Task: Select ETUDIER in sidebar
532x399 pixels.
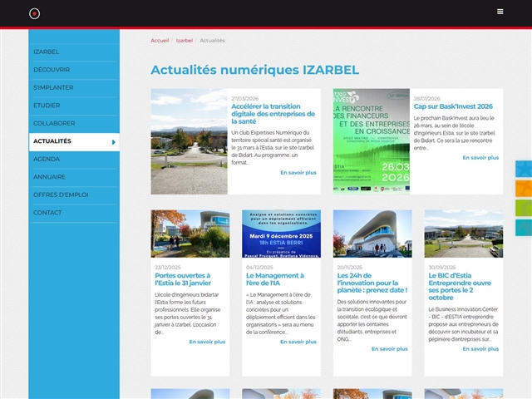Action: point(74,106)
